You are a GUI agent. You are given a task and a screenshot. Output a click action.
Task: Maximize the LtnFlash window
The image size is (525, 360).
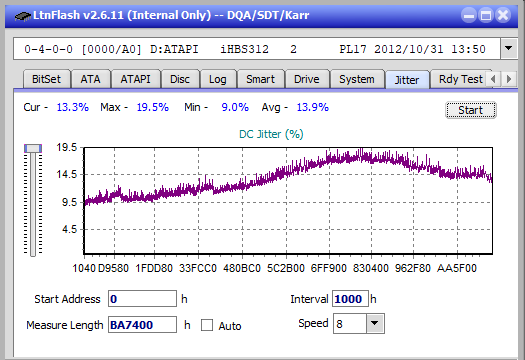coord(486,15)
